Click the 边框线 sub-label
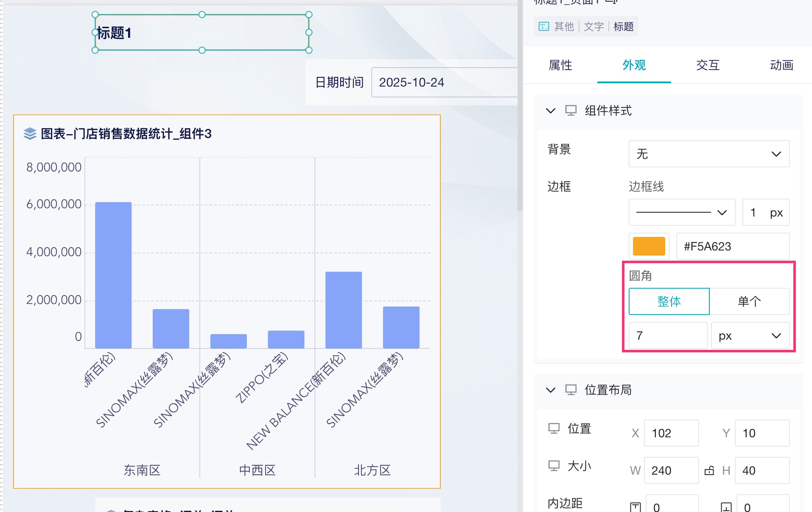The image size is (812, 512). pyautogui.click(x=646, y=186)
